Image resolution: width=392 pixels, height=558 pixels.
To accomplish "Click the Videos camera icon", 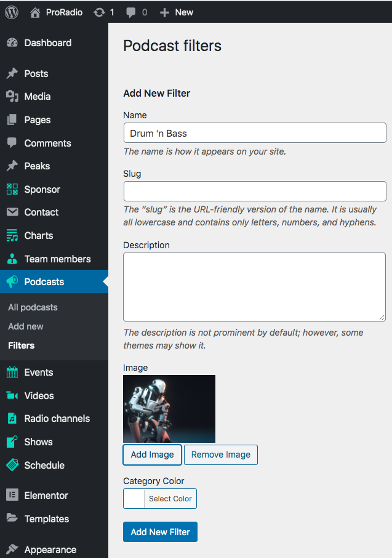I will (12, 395).
